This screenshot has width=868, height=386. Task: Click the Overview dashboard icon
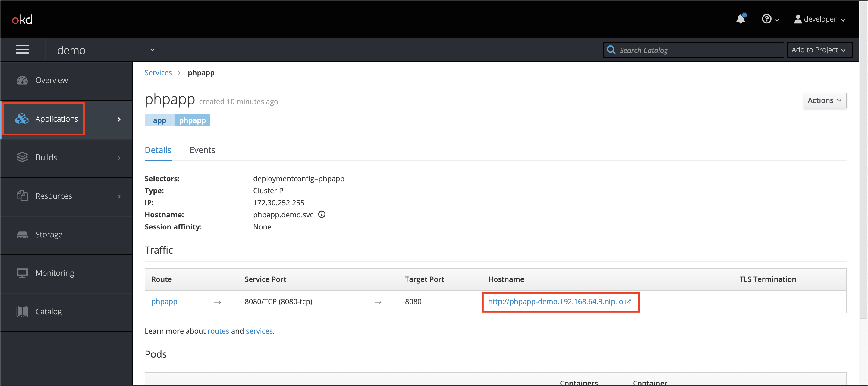[x=22, y=80]
